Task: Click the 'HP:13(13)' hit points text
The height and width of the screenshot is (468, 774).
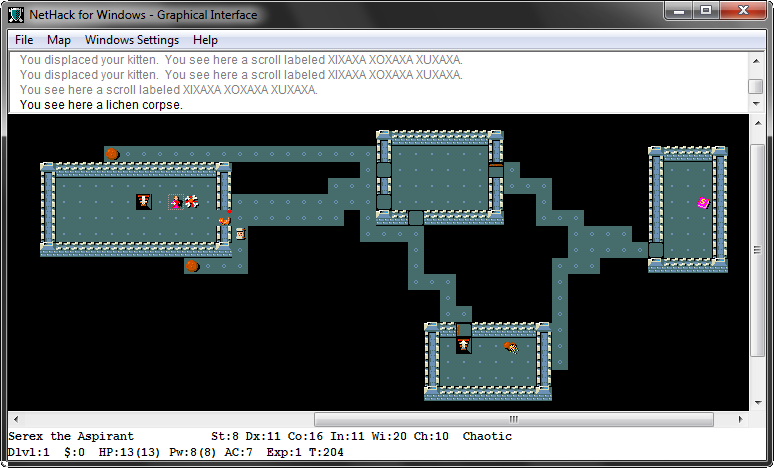Action: point(129,452)
